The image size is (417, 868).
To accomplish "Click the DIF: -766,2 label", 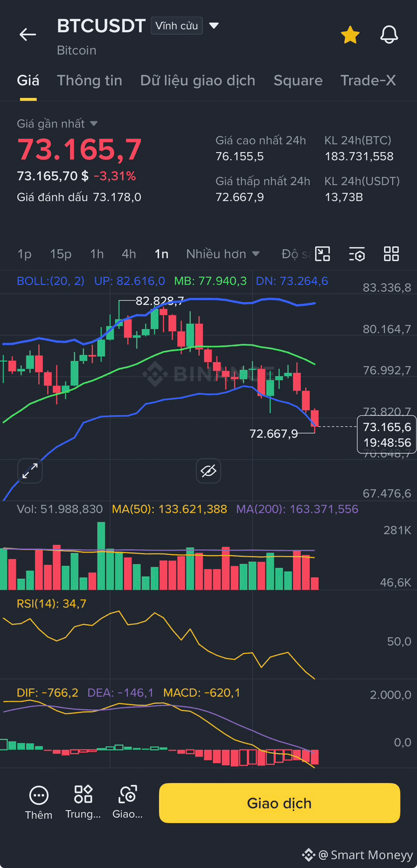I will pyautogui.click(x=47, y=693).
